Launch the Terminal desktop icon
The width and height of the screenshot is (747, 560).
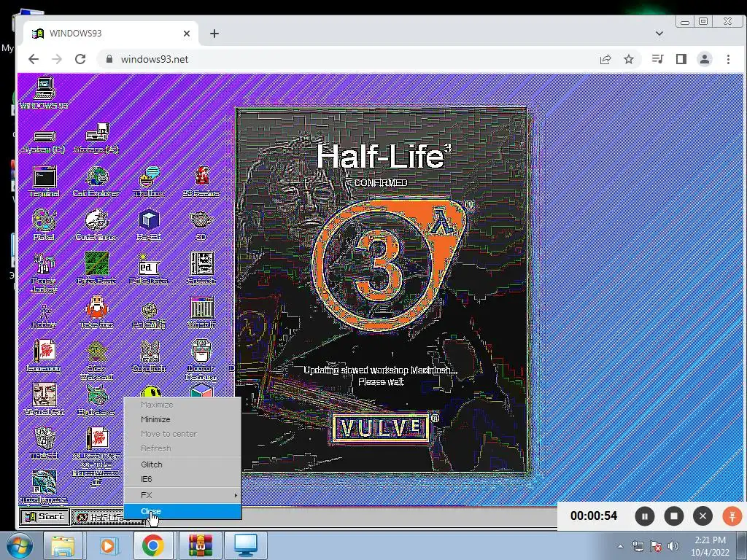pyautogui.click(x=44, y=182)
